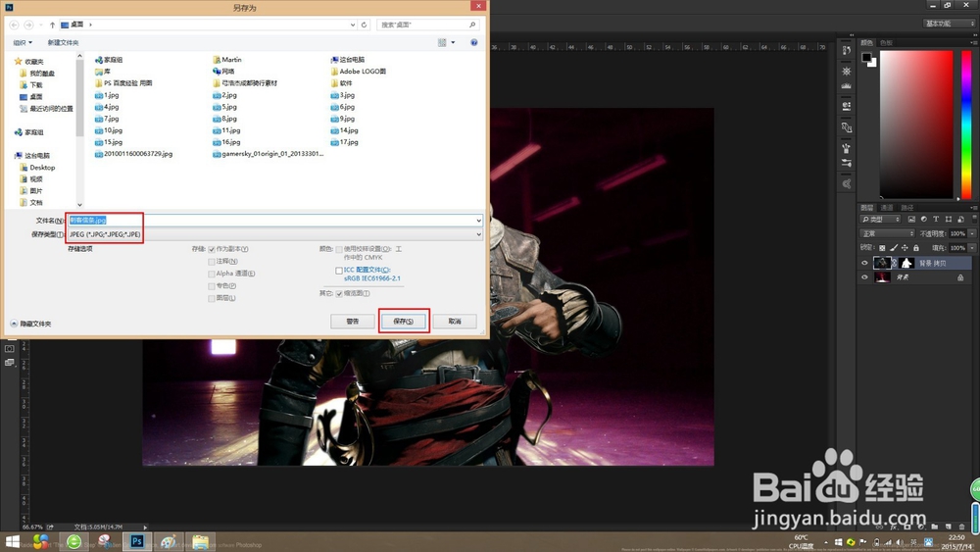
Task: Open the Layers panel flyout menu
Action: click(972, 208)
